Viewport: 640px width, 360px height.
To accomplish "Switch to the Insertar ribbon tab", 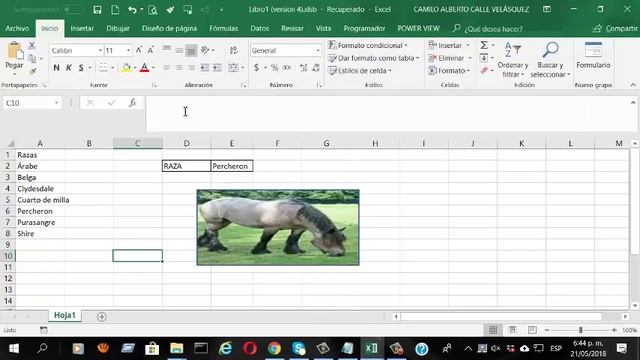I will [82, 28].
